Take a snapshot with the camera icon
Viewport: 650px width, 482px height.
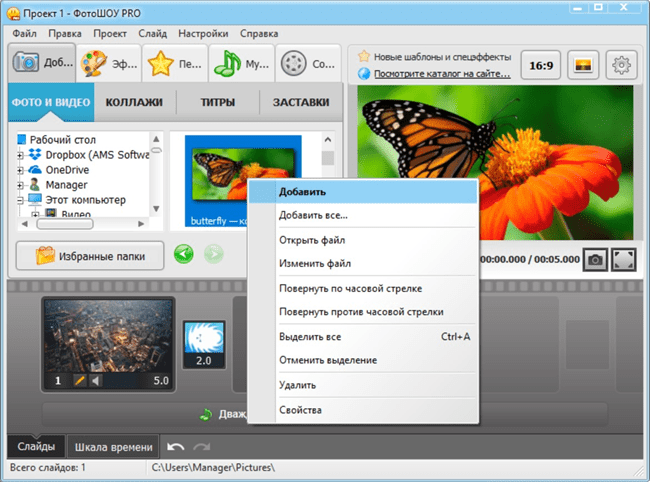[596, 258]
